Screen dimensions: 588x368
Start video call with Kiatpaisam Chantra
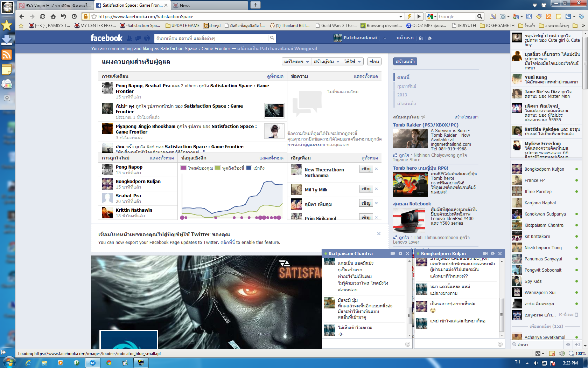(393, 253)
